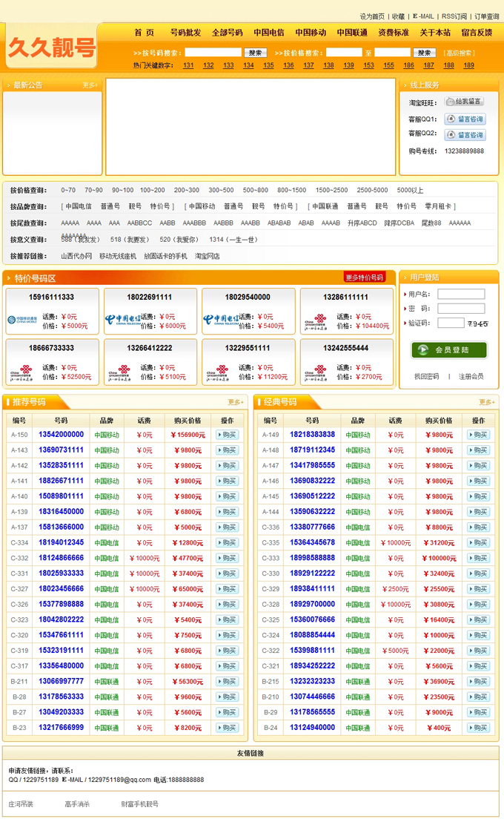Click the 密码 input field
Screen dimensions: 504x822
(461, 309)
